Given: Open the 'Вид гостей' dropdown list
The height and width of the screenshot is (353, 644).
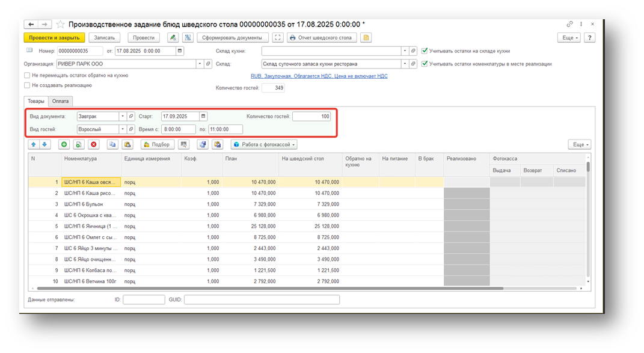Looking at the screenshot, I should pos(122,129).
